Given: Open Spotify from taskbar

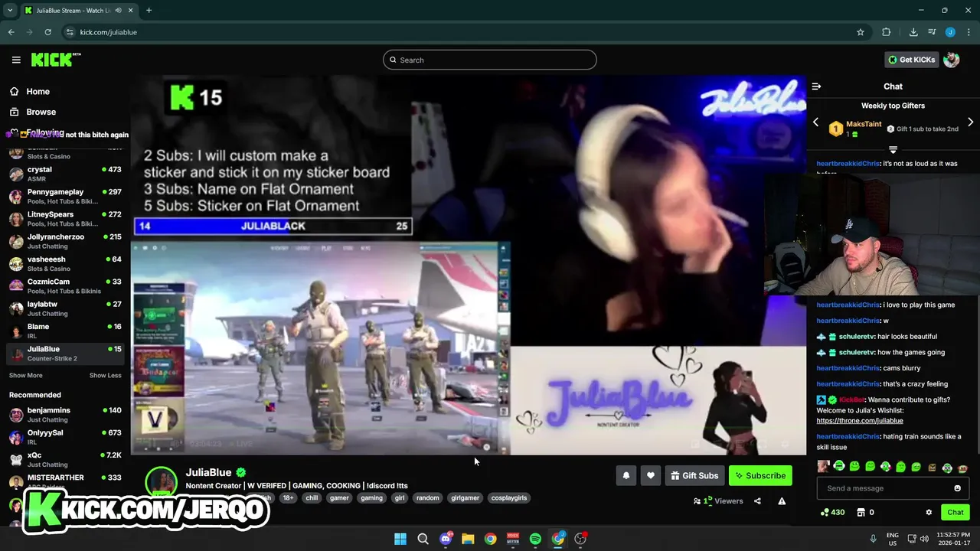Looking at the screenshot, I should click(x=535, y=539).
